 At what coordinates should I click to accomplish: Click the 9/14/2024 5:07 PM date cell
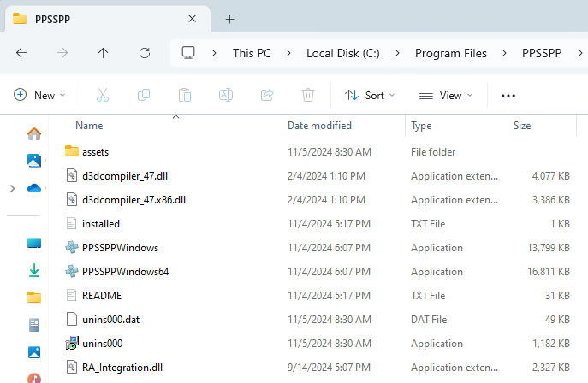(x=329, y=368)
